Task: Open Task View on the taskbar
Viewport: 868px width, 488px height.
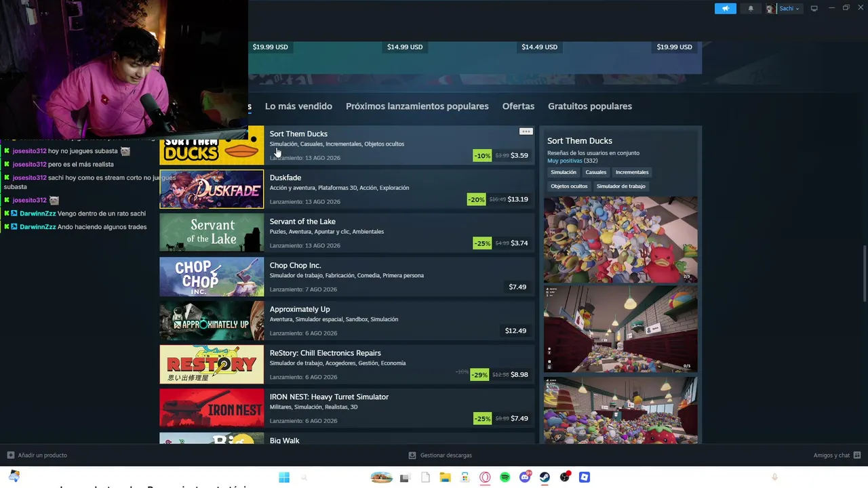Action: click(405, 478)
